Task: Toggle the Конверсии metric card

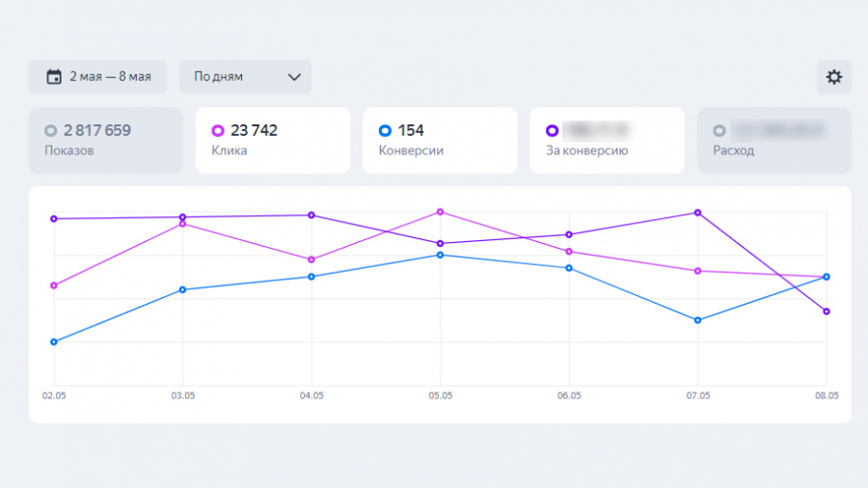Action: (440, 141)
